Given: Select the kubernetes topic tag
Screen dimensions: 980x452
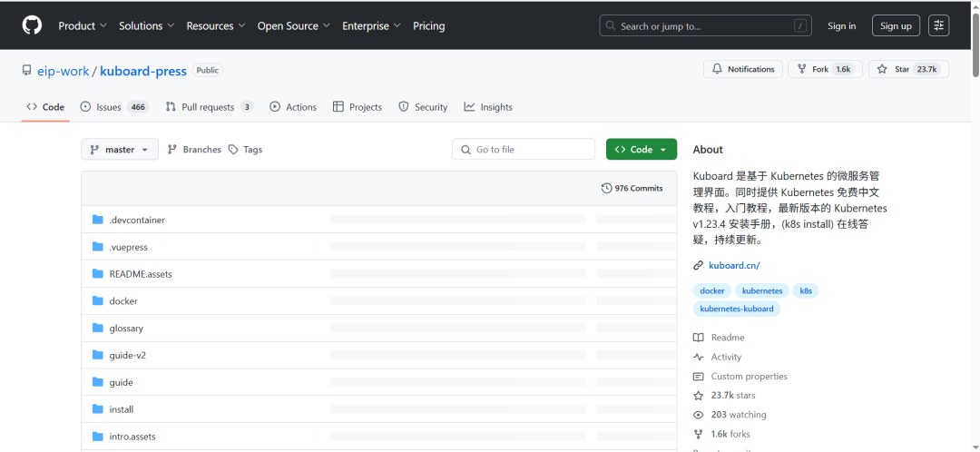Looking at the screenshot, I should [x=762, y=290].
